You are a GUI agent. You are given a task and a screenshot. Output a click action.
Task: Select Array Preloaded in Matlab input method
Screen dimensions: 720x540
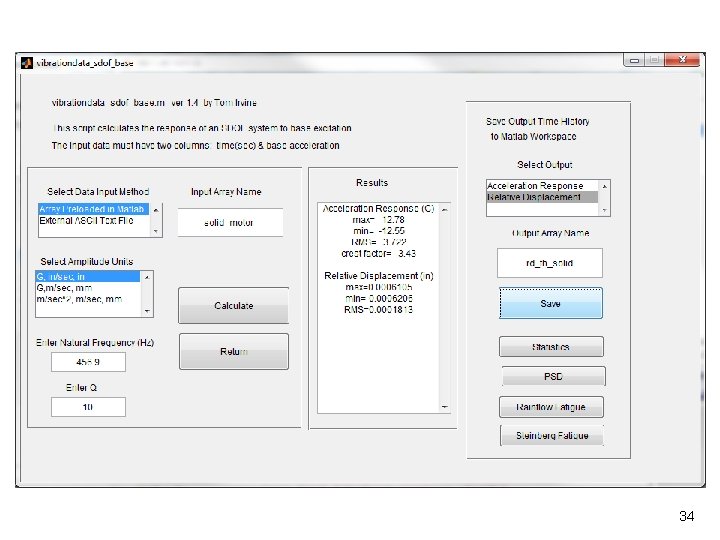[x=93, y=209]
